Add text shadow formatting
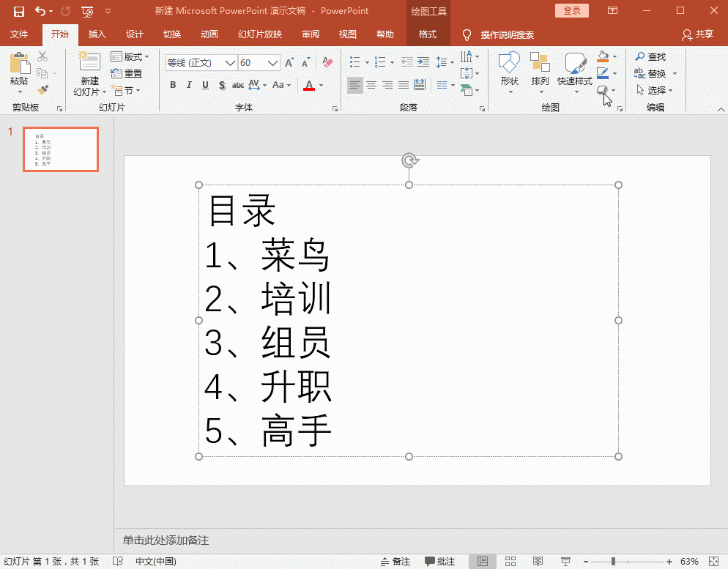 click(x=221, y=85)
